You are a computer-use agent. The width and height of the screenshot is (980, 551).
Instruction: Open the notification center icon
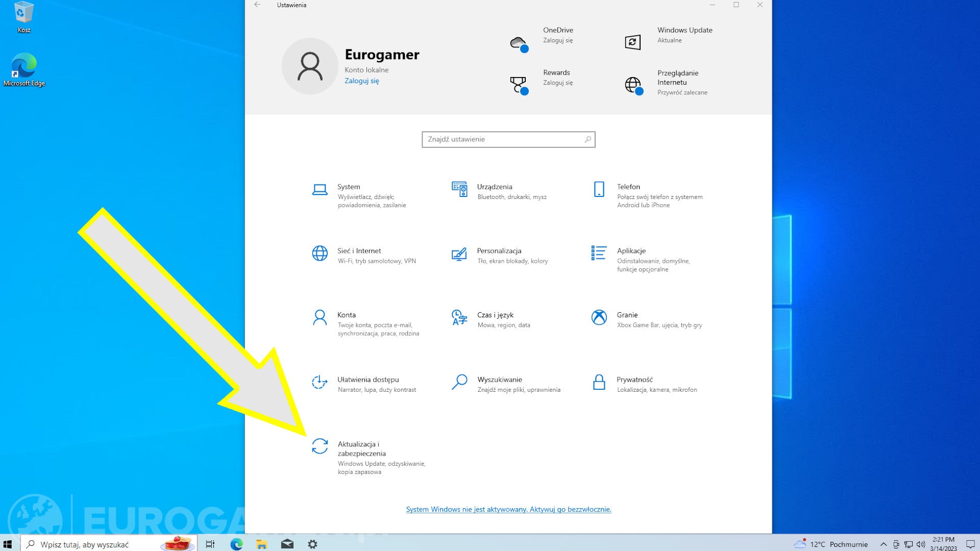pos(970,544)
